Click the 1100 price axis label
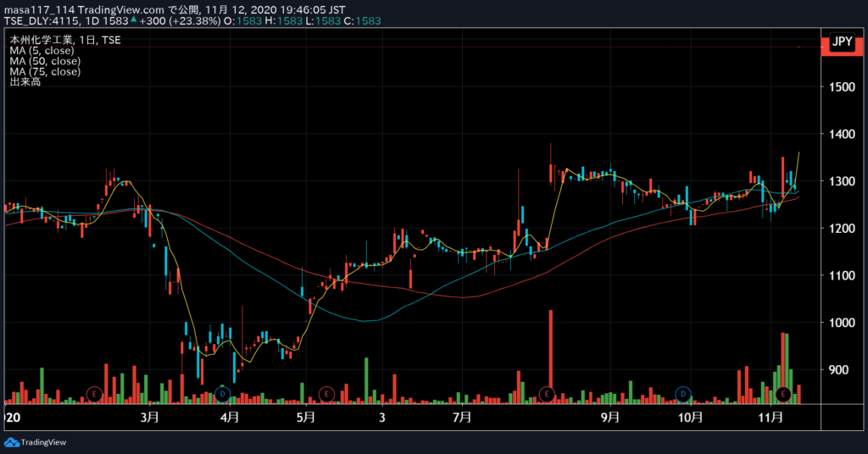The height and width of the screenshot is (454, 868). (x=842, y=275)
